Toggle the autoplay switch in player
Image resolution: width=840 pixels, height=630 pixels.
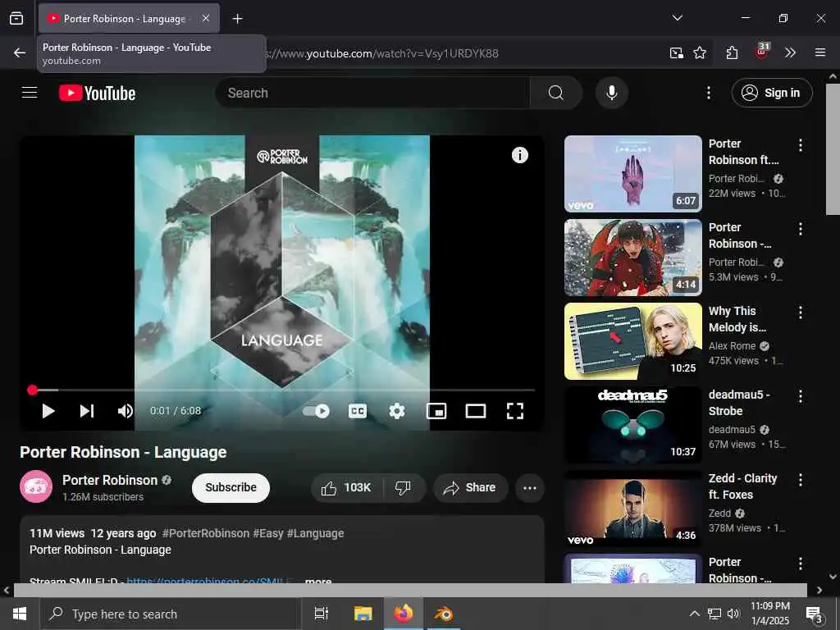[316, 411]
